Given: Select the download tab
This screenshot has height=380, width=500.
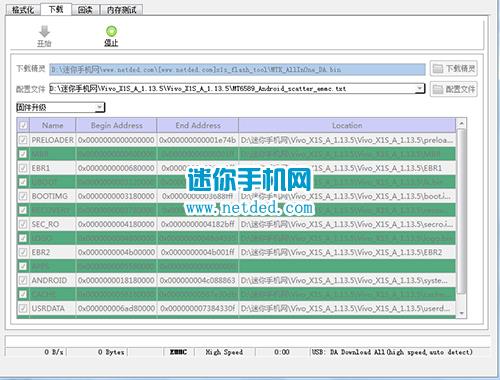Looking at the screenshot, I should point(56,9).
